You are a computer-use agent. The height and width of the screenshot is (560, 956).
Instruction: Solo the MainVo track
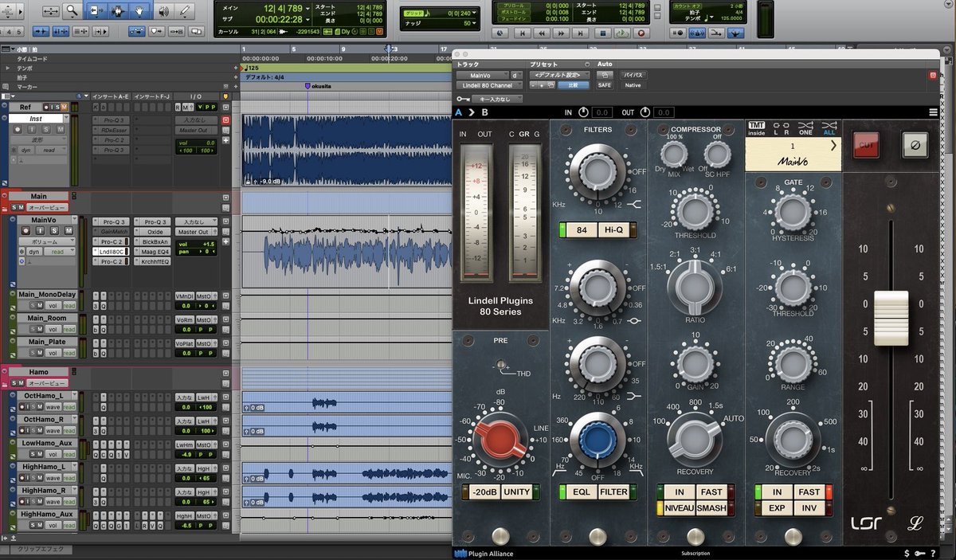pos(56,231)
